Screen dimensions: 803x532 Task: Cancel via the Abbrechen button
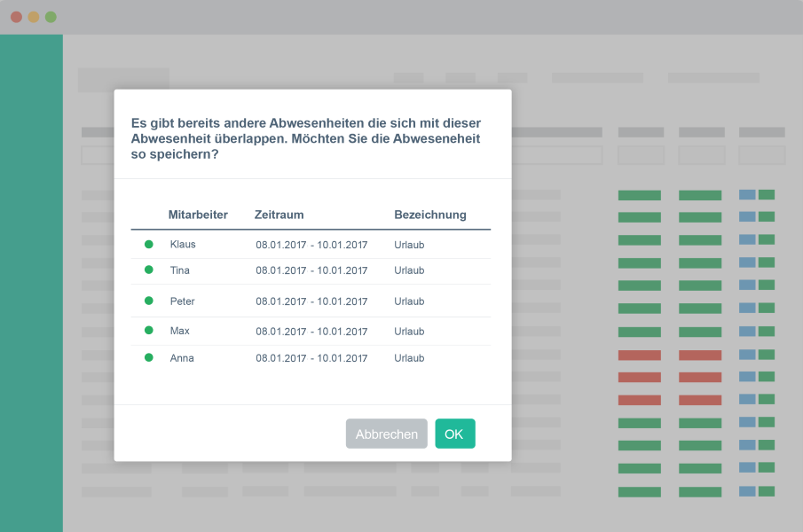[x=386, y=434]
